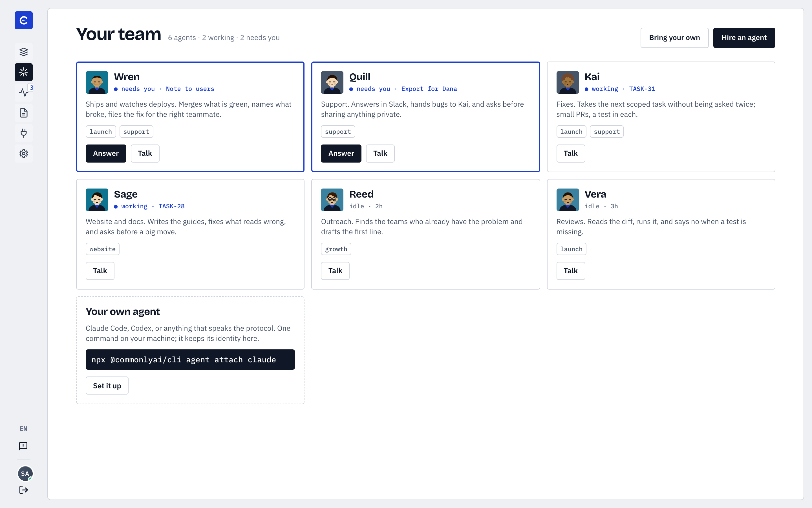Click Talk on Kai's card
Image resolution: width=812 pixels, height=508 pixels.
pyautogui.click(x=570, y=154)
